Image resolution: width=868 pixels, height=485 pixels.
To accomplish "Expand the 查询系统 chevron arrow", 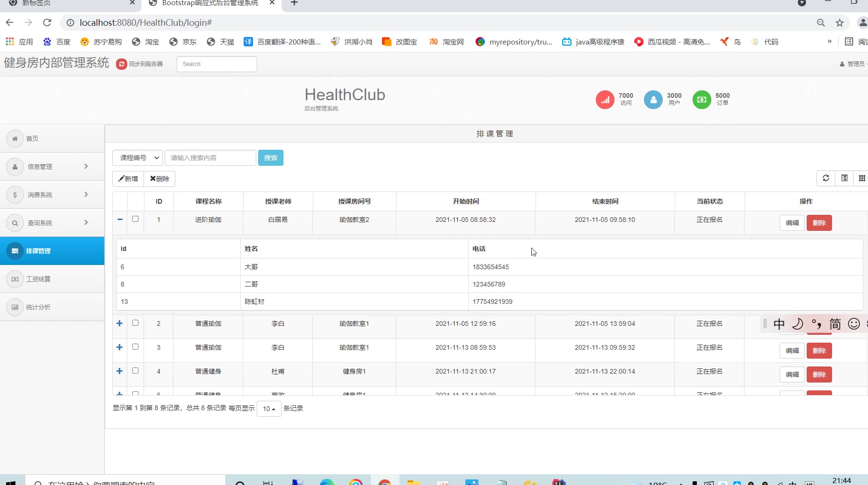I will click(86, 222).
